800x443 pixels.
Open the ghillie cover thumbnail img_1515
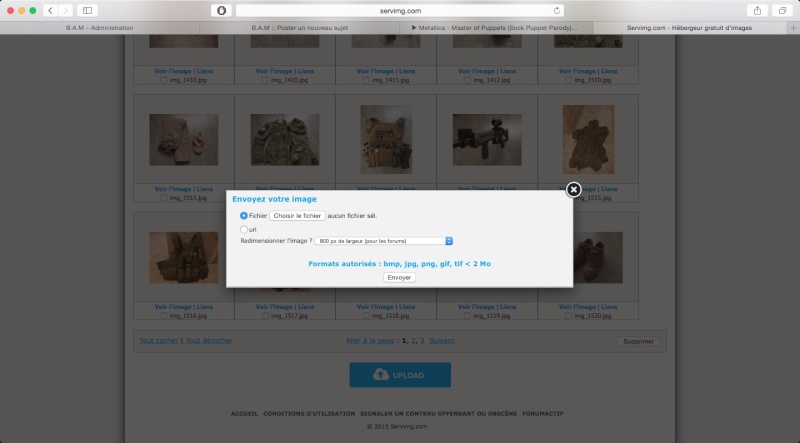pos(588,139)
